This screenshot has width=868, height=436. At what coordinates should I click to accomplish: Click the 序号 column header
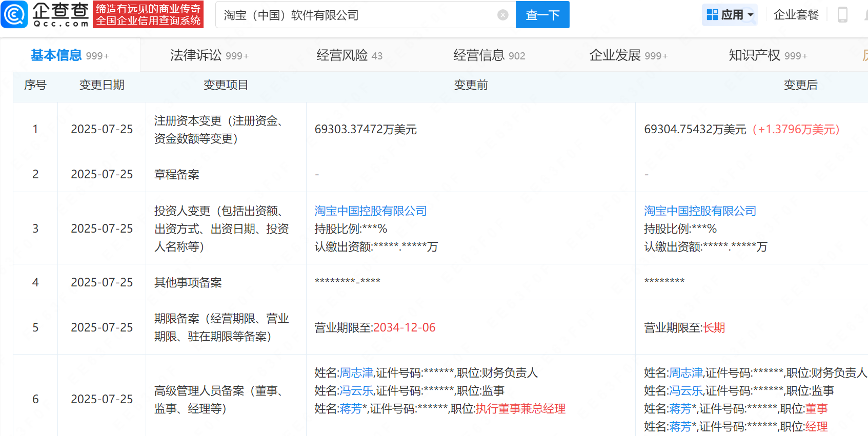35,85
